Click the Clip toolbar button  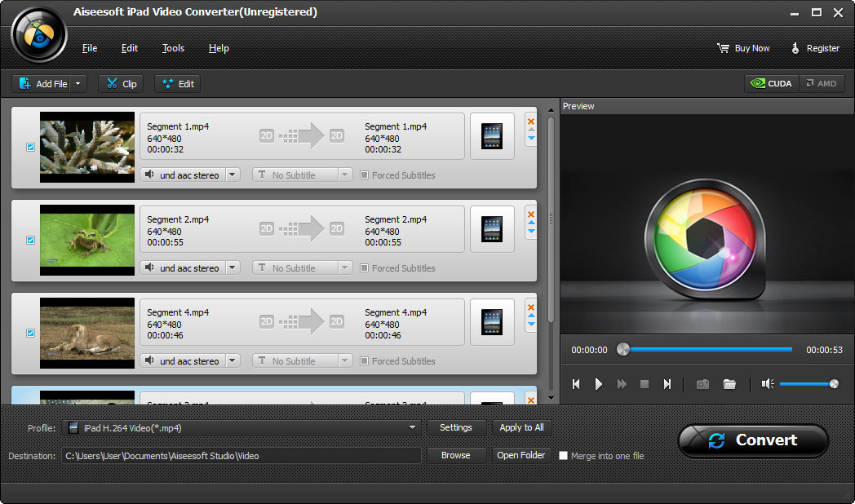[121, 83]
